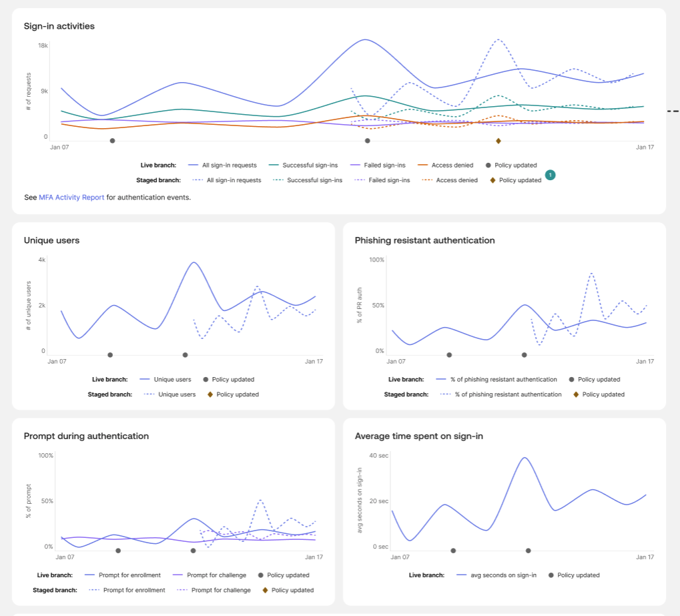Screen dimensions: 680x616
Task: Click second policy updated dot in Average time chart
Action: click(529, 551)
